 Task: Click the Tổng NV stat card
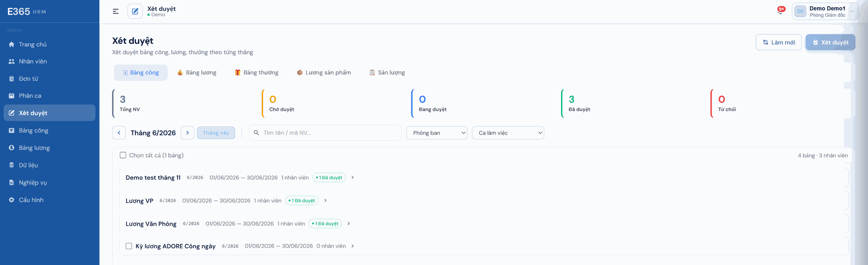(x=184, y=103)
